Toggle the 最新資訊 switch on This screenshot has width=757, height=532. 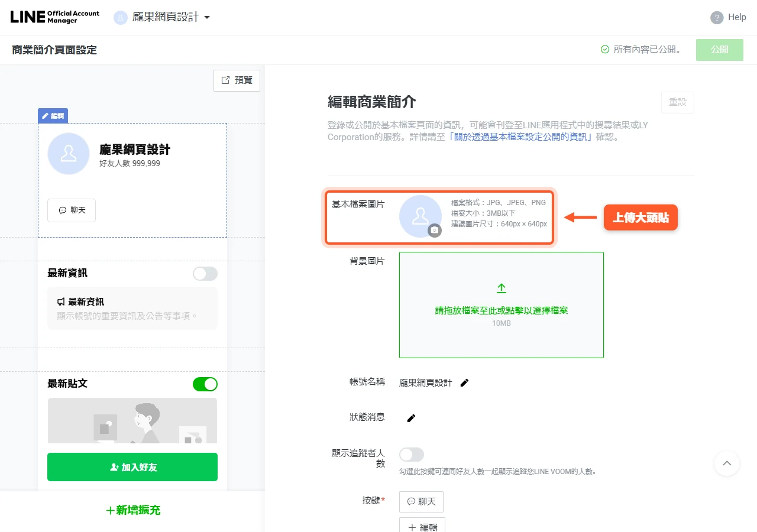(x=205, y=274)
